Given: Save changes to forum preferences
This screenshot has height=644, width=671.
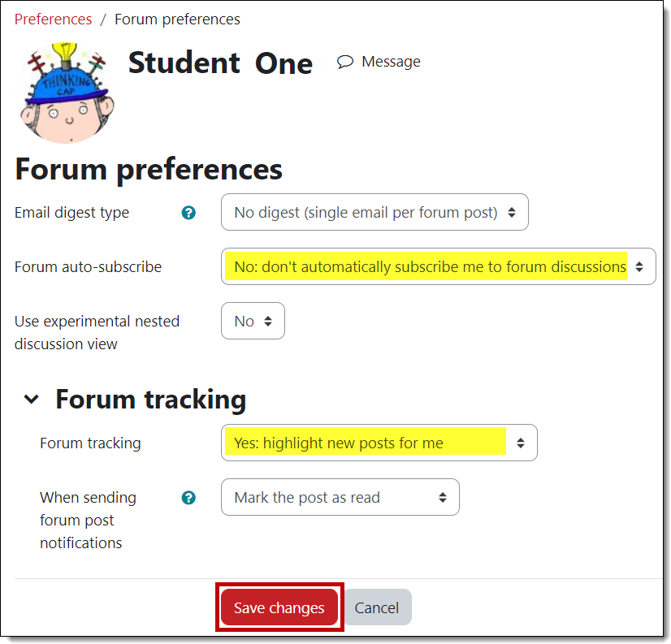Looking at the screenshot, I should point(279,607).
